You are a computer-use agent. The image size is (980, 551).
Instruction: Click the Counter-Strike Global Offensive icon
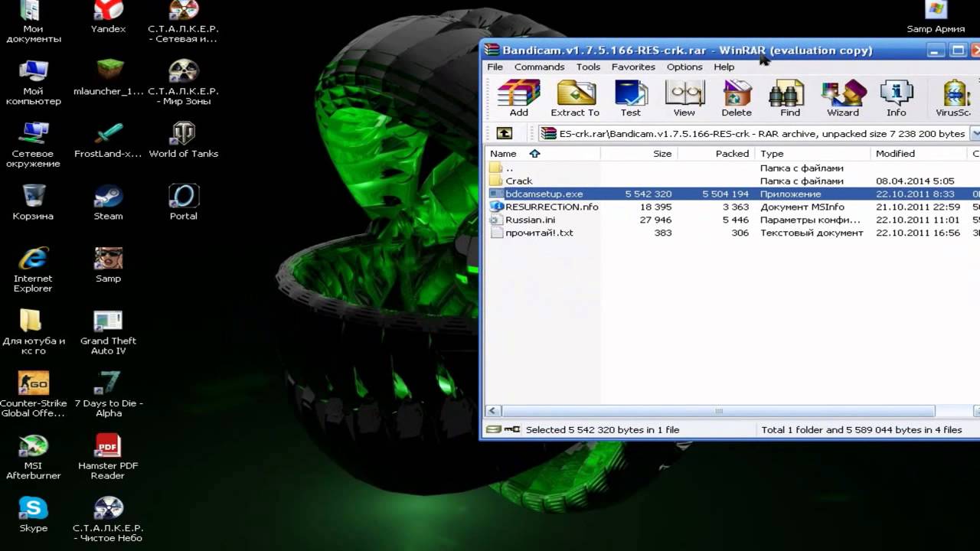click(33, 395)
